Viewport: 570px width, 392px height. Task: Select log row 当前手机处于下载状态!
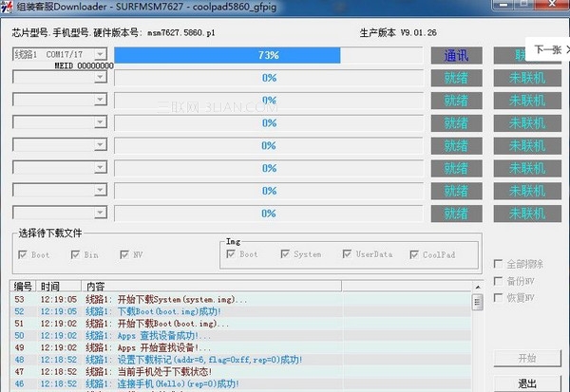(x=241, y=372)
